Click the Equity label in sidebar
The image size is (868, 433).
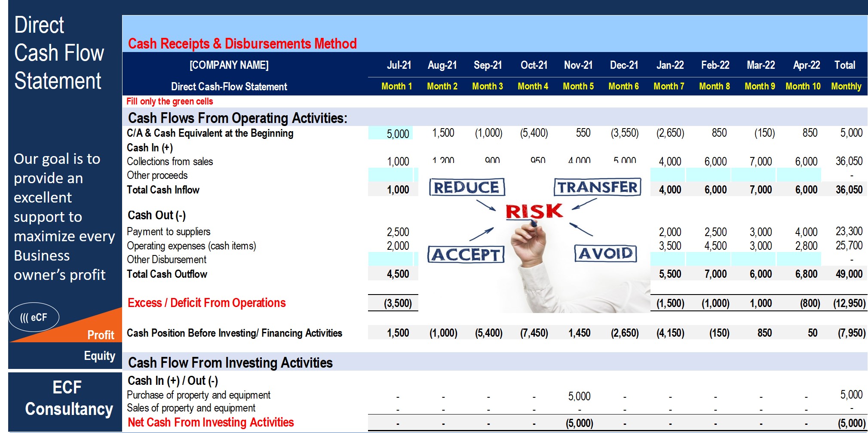pos(100,356)
